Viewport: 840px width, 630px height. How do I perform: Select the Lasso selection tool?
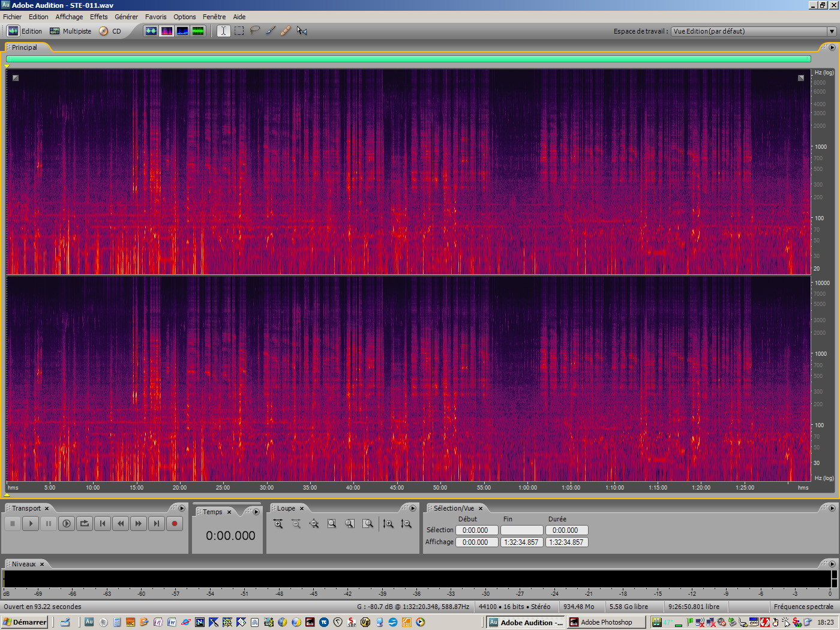click(x=254, y=31)
